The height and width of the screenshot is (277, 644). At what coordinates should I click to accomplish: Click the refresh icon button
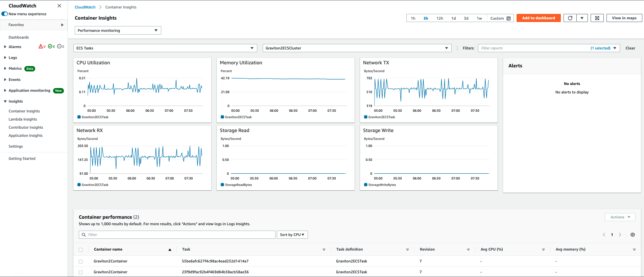point(570,18)
